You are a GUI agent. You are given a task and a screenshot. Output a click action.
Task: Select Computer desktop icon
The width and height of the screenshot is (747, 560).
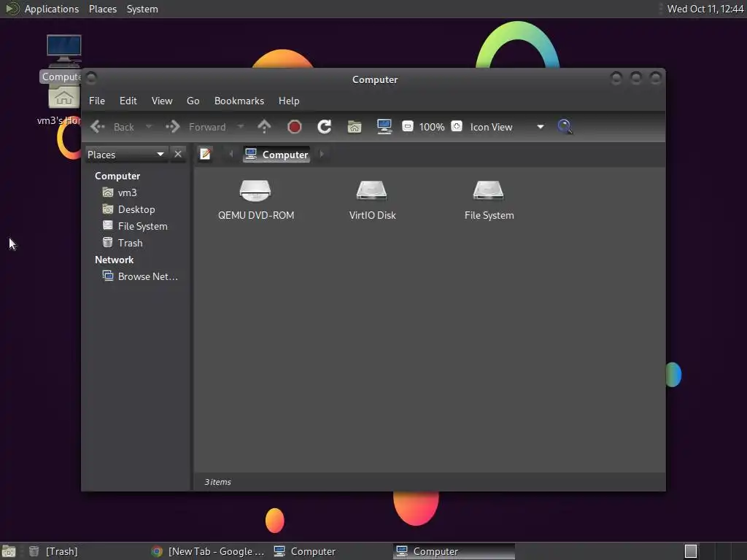pyautogui.click(x=63, y=58)
